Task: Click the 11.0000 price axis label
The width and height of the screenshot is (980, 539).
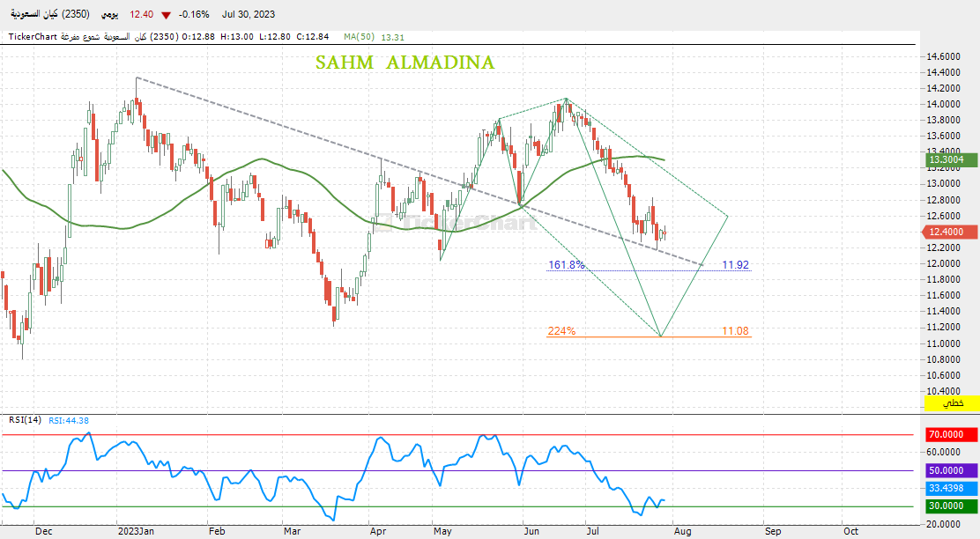Action: 945,343
